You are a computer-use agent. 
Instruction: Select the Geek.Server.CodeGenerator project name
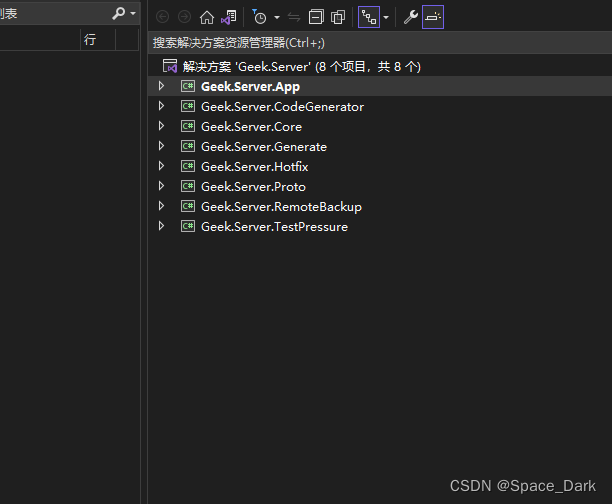coord(282,107)
